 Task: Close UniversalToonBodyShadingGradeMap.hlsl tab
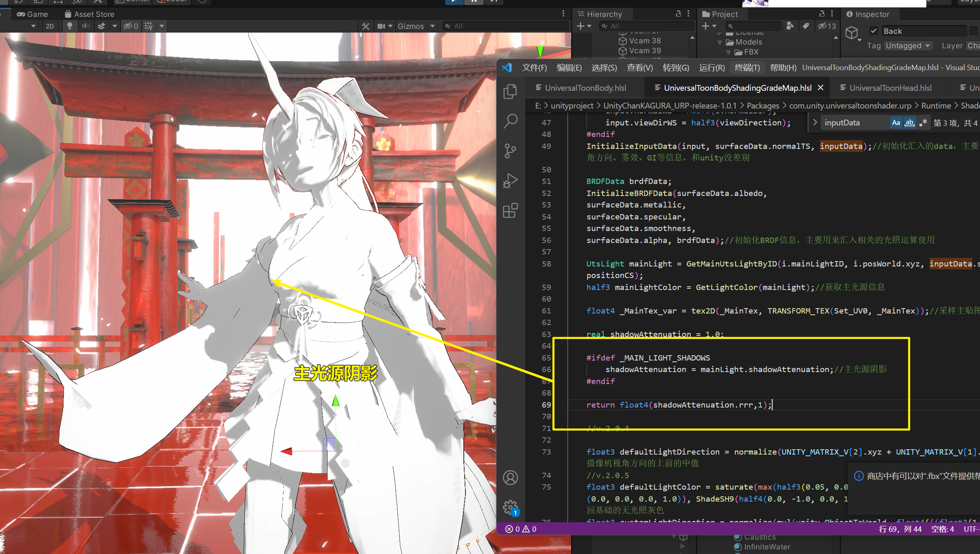821,87
